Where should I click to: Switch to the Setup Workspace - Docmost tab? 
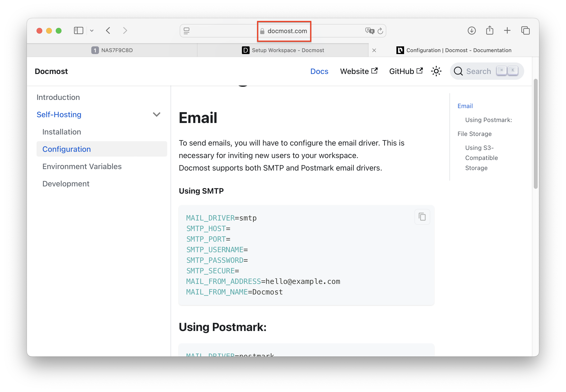click(283, 50)
